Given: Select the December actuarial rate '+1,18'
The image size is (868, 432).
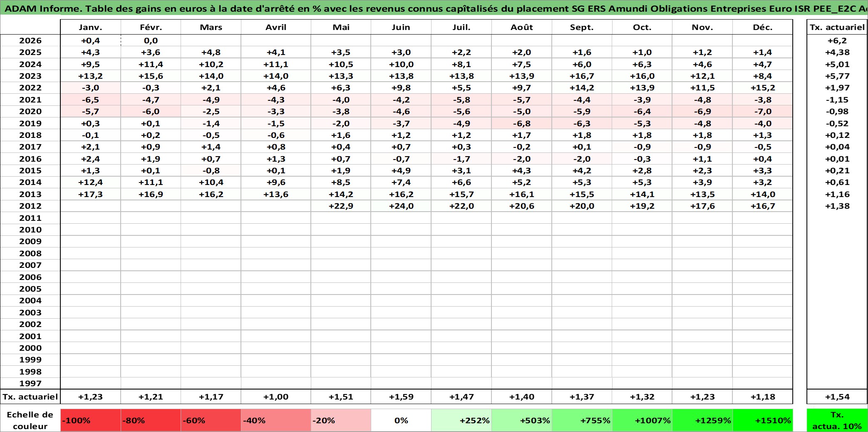Looking at the screenshot, I should (762, 397).
